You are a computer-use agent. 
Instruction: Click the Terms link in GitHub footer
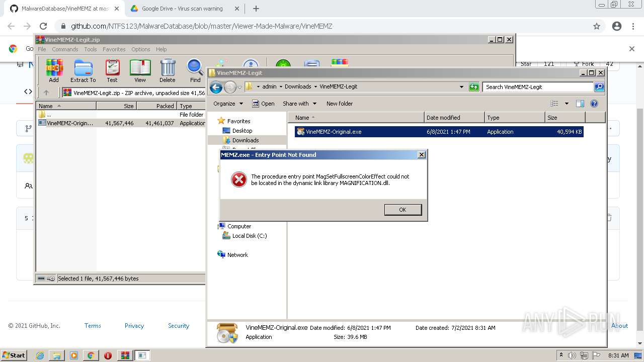(x=93, y=326)
